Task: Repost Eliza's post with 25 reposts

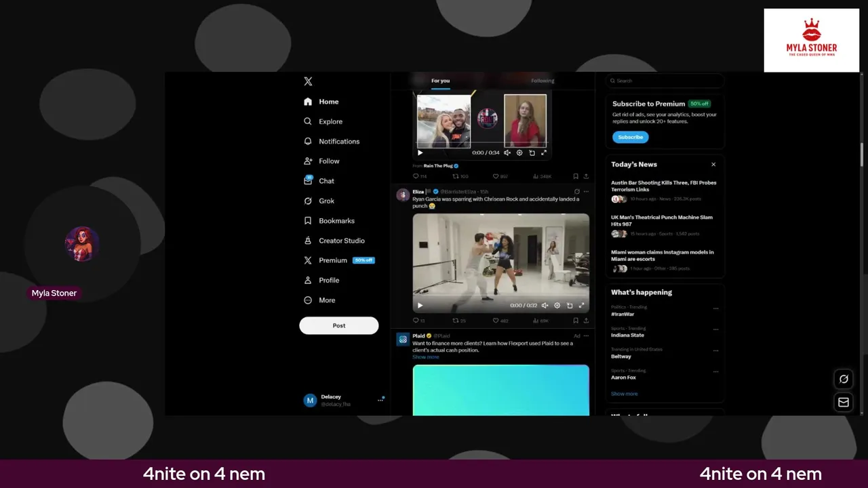Action: (459, 321)
